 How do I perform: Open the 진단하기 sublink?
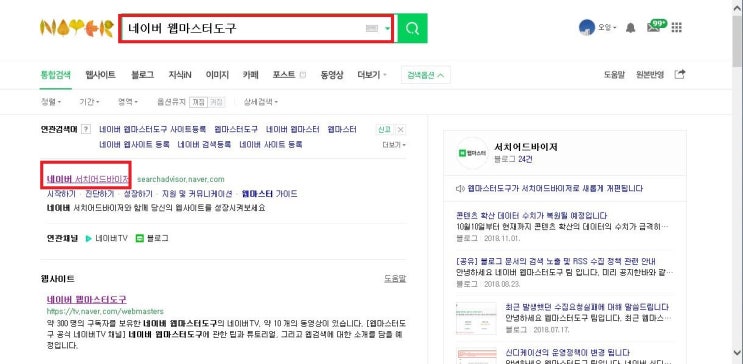tap(100, 194)
